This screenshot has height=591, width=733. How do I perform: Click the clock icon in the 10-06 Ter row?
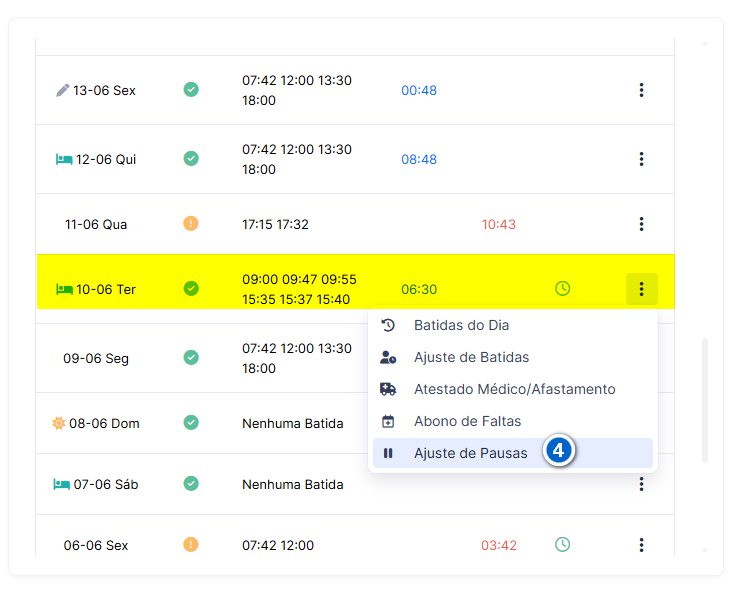562,288
